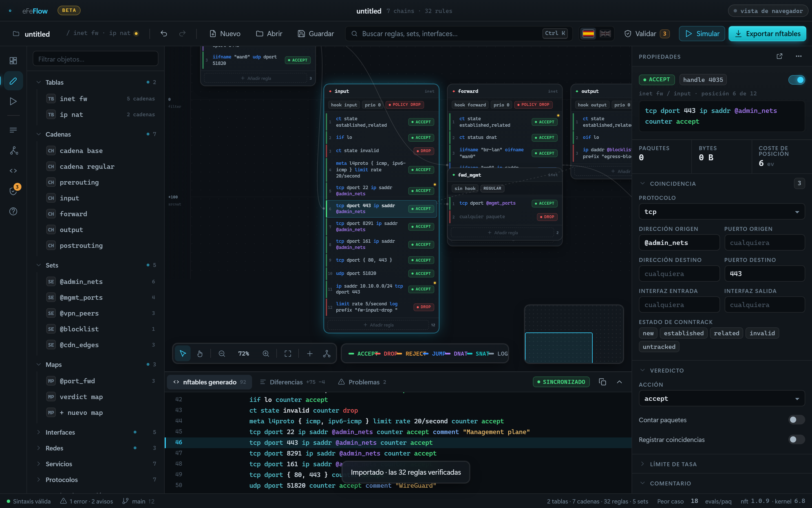This screenshot has height=508, width=812.
Task: Click the Guardar button
Action: pos(316,34)
